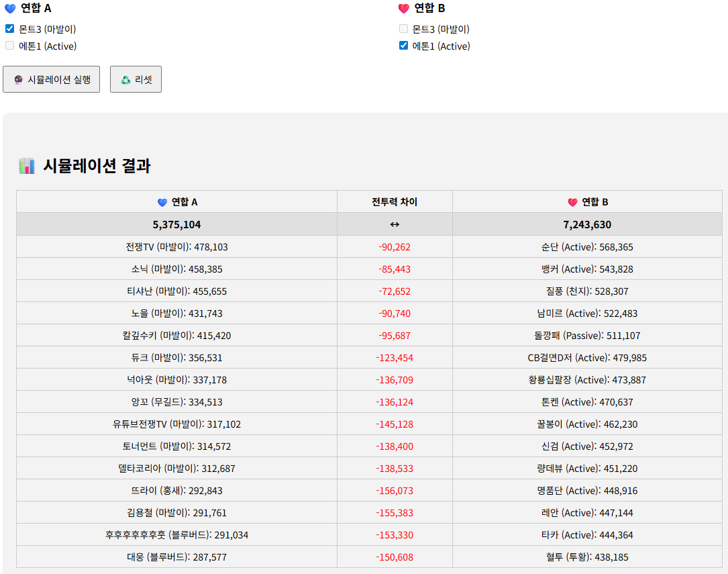Image resolution: width=728 pixels, height=574 pixels.
Task: Uncheck 에톤1 (Active) under 연합 B
Action: tap(403, 46)
